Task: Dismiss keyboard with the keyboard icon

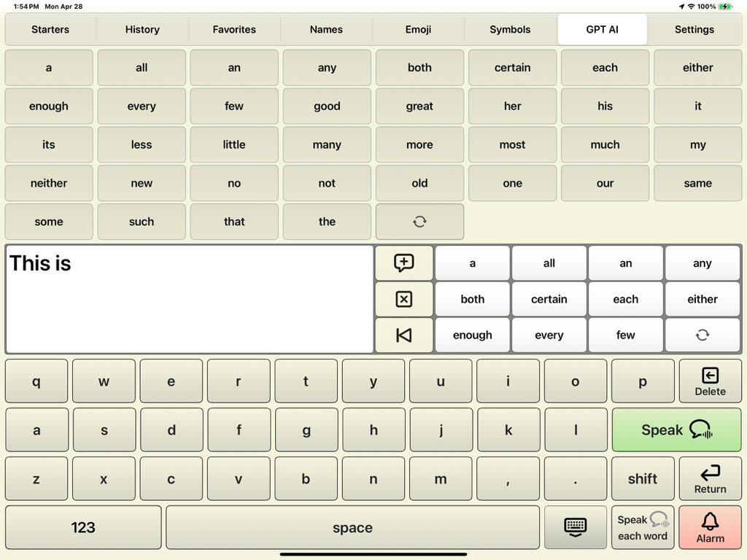Action: [576, 526]
